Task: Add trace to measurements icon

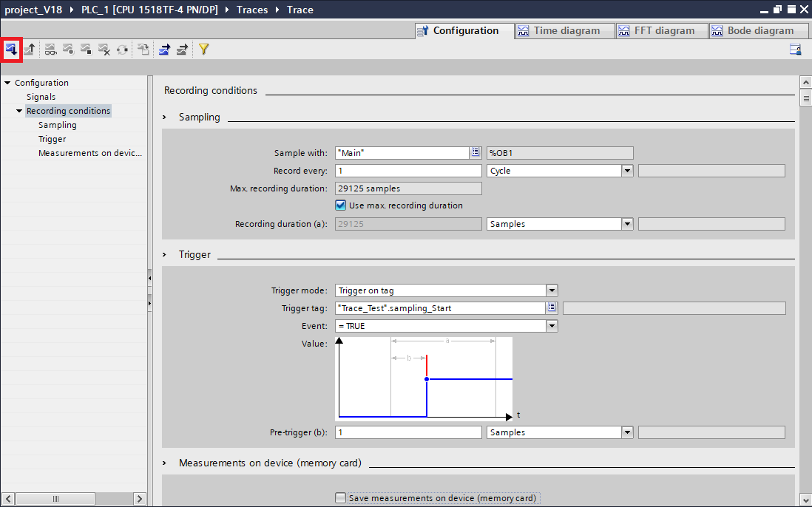Action: click(x=143, y=50)
